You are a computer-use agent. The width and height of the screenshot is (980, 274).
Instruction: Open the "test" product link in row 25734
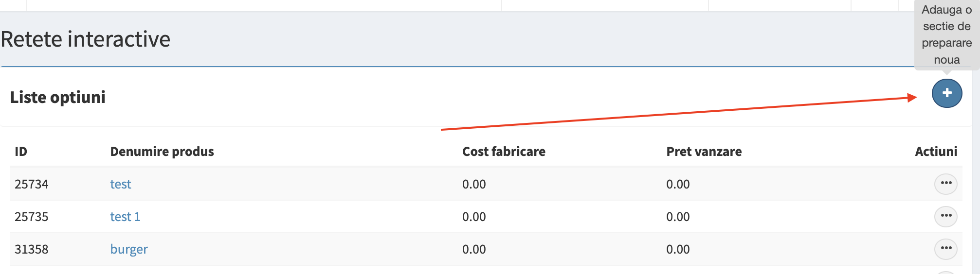tap(120, 184)
